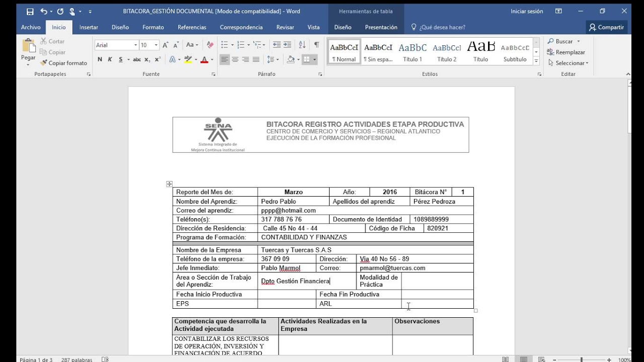
Task: Switch to the Revisar tab
Action: (285, 27)
